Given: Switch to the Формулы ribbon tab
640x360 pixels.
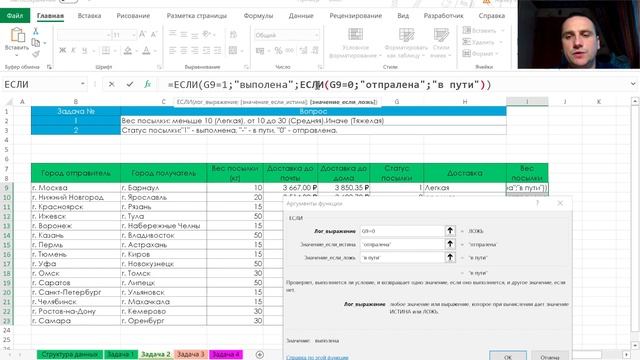Looking at the screenshot, I should (258, 16).
